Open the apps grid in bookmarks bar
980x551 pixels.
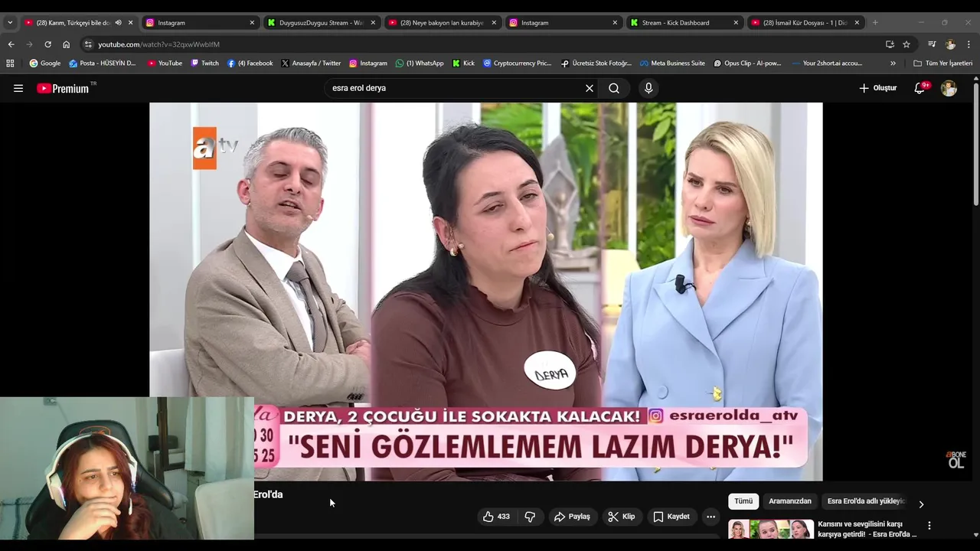(x=10, y=64)
